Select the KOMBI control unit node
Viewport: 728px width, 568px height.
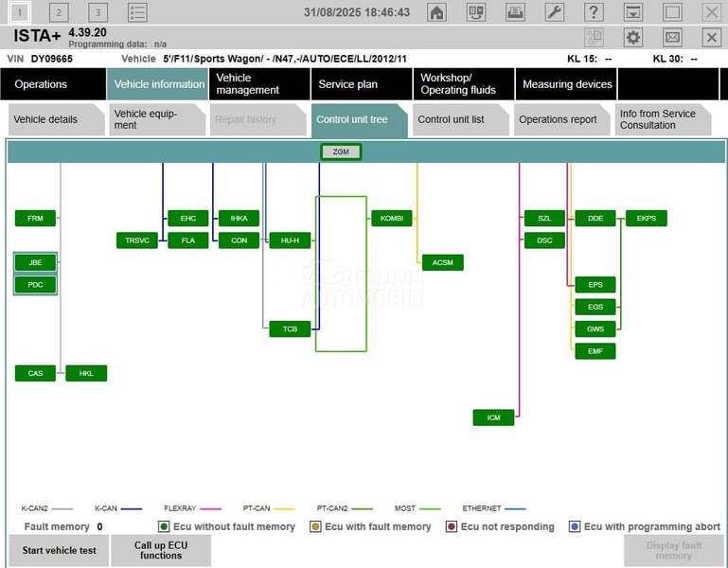tap(391, 219)
